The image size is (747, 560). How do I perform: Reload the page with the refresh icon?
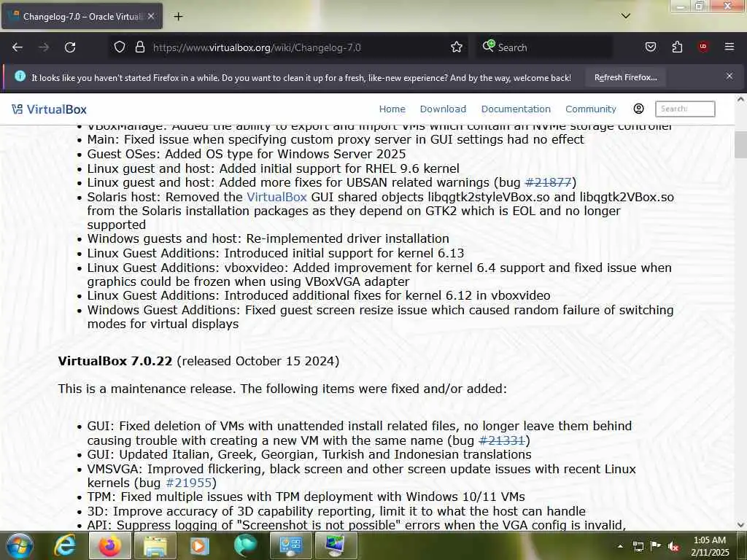click(70, 47)
